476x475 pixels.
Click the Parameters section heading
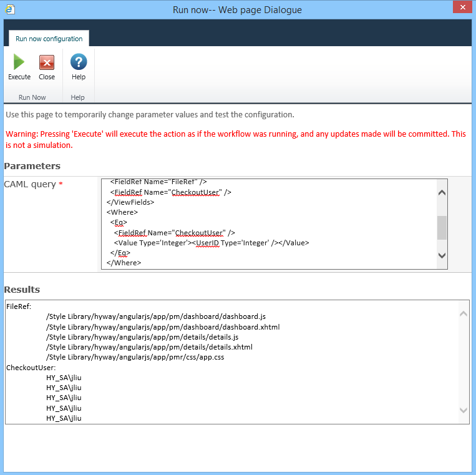pos(32,166)
